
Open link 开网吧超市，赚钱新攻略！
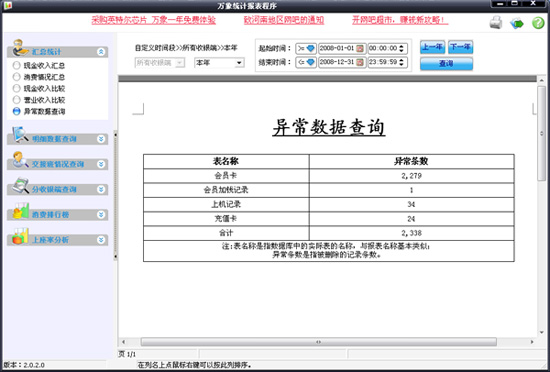coord(400,20)
